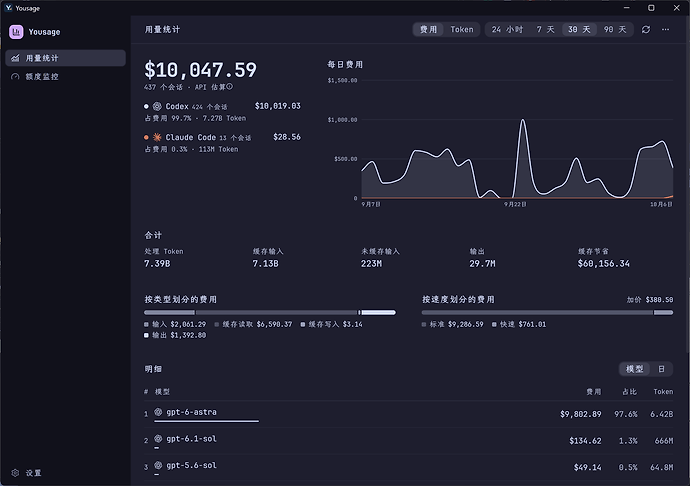This screenshot has height=486, width=690.
Task: Click the peak of the 每日费用 chart
Action: click(523, 120)
